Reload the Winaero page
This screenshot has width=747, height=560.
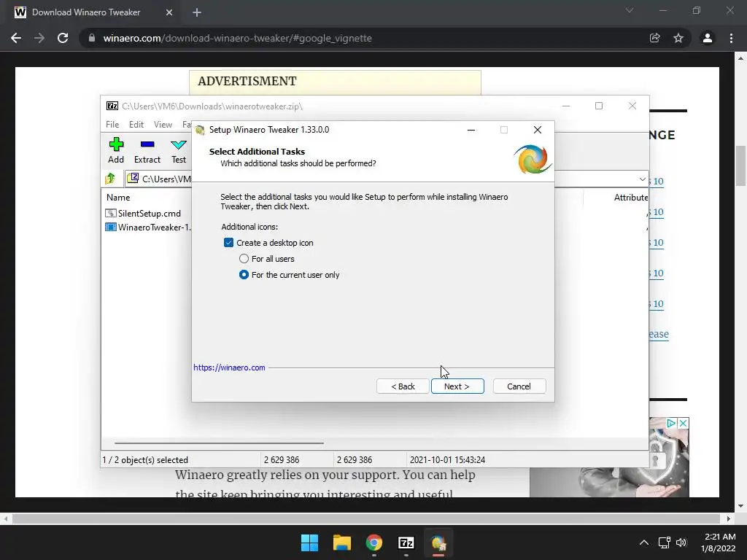tap(63, 38)
